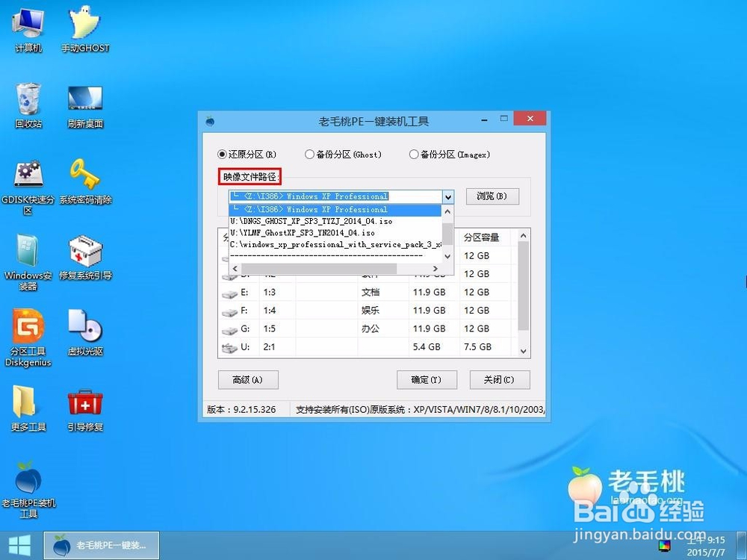Select the 1:4 cell in F: row
The image size is (747, 560).
coord(270,311)
